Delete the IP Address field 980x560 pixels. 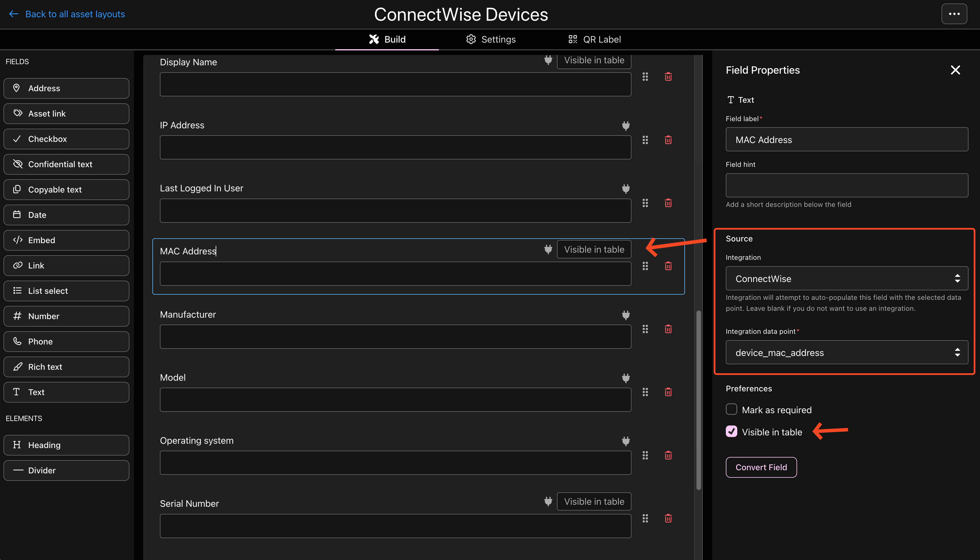pos(668,140)
